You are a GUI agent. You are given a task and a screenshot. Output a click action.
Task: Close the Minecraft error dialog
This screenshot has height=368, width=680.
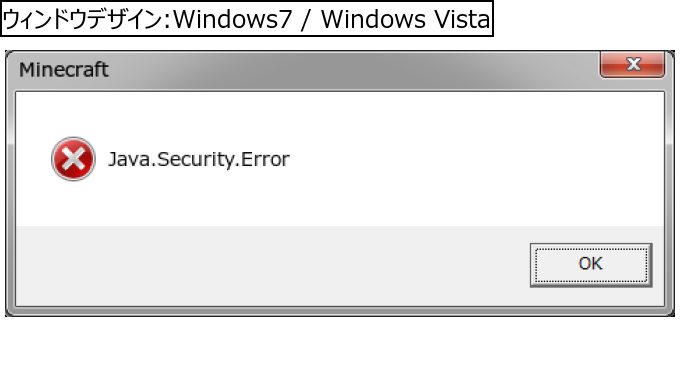(632, 64)
